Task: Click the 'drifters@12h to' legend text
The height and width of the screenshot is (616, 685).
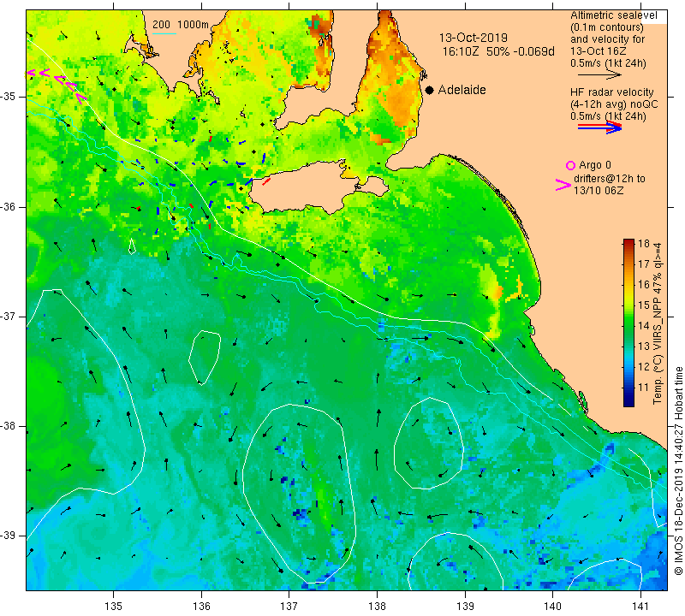Action: coord(610,179)
